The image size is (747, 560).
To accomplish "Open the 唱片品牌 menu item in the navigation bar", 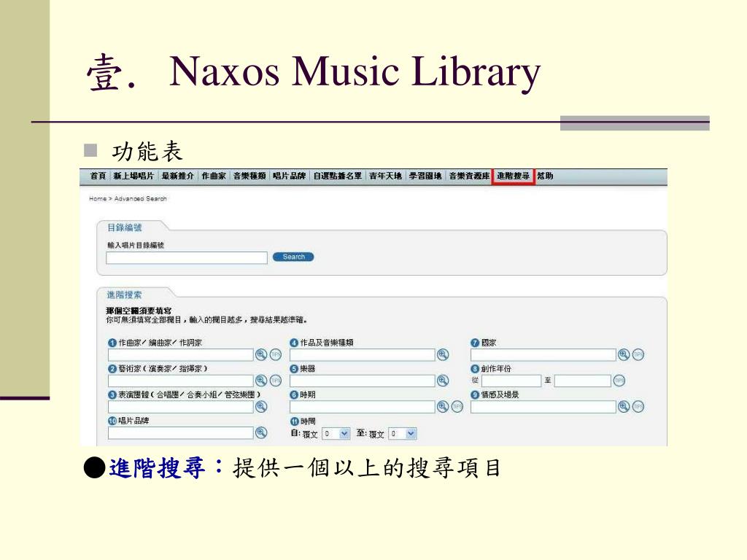I will (x=289, y=176).
